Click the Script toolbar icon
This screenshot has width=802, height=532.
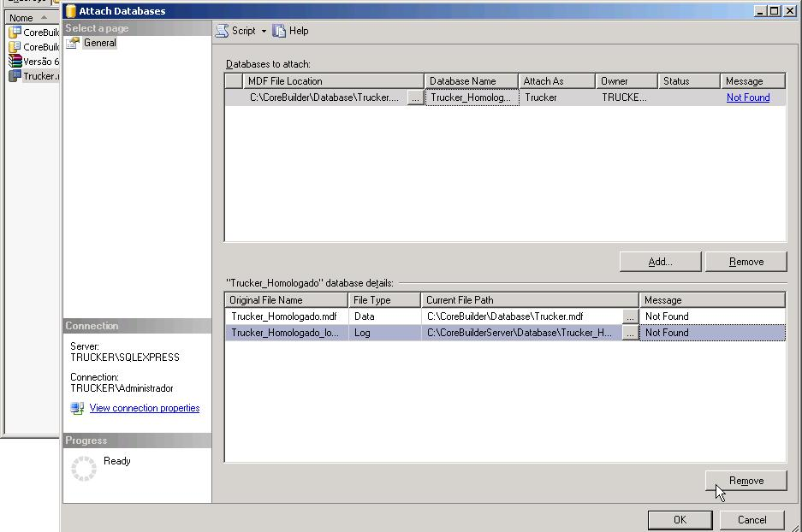click(222, 31)
